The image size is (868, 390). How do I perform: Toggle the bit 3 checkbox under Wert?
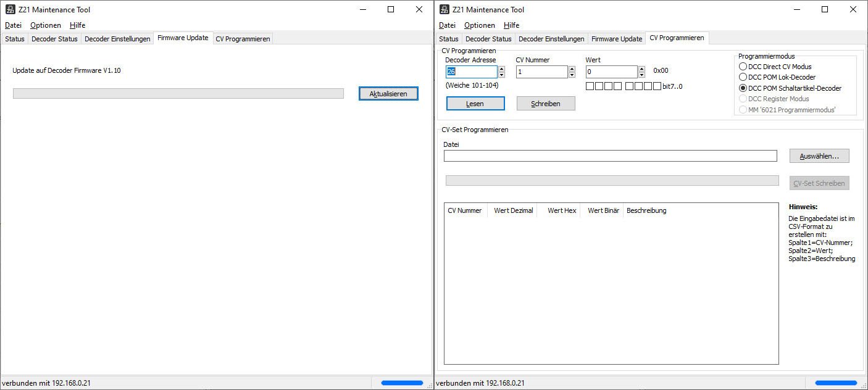[629, 86]
